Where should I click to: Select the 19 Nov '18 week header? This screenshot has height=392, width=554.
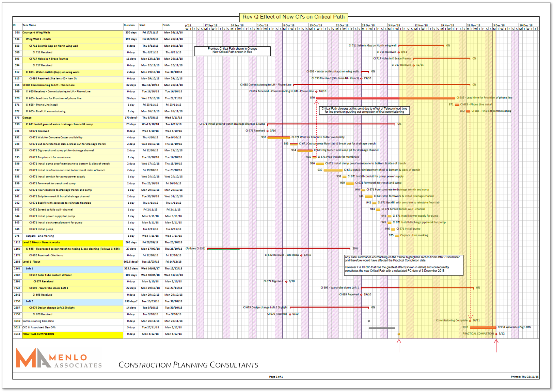click(447, 25)
